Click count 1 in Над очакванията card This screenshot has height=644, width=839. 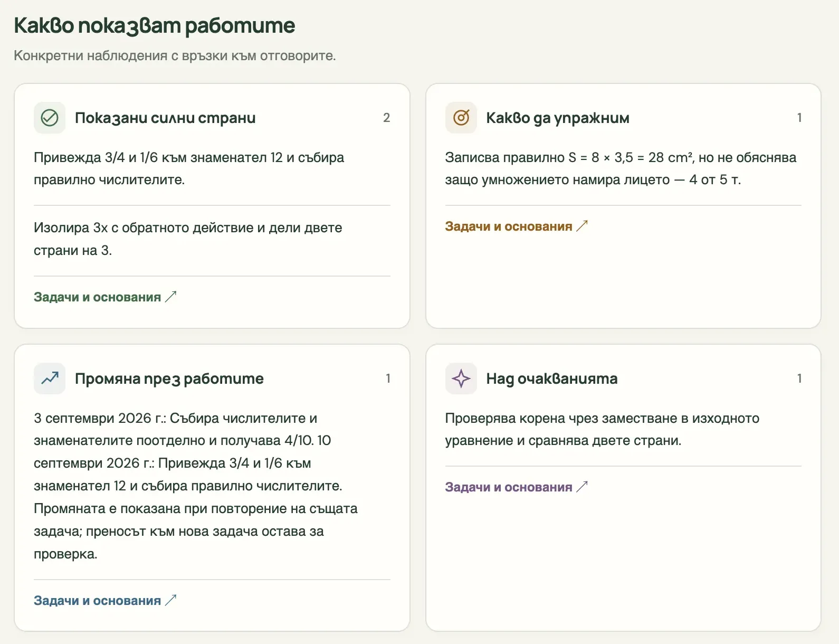(799, 378)
